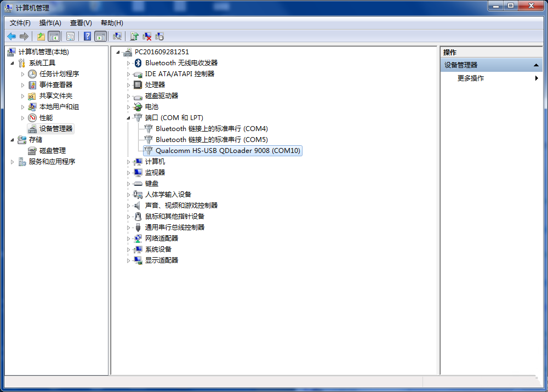The image size is (548, 392).
Task: Click the 网络适配器 icon
Action: [138, 238]
